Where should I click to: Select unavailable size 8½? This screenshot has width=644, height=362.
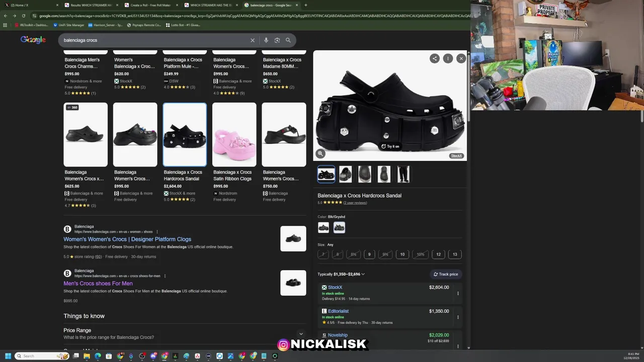(353, 254)
